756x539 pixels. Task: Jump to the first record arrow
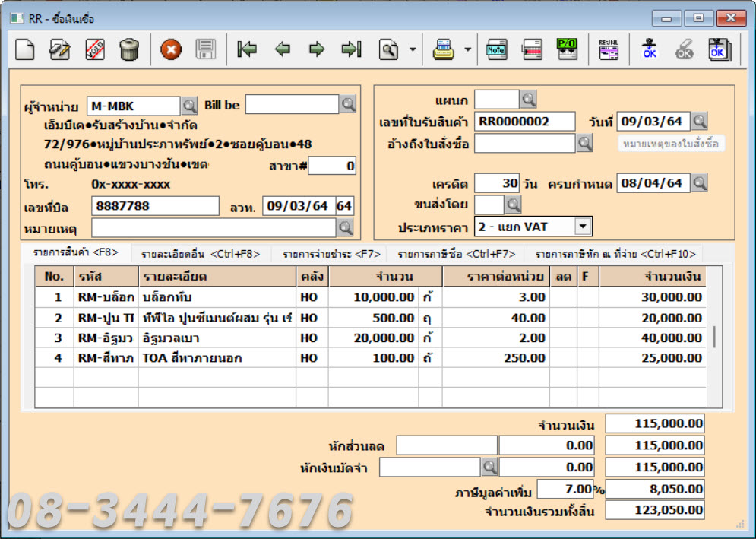[x=247, y=49]
